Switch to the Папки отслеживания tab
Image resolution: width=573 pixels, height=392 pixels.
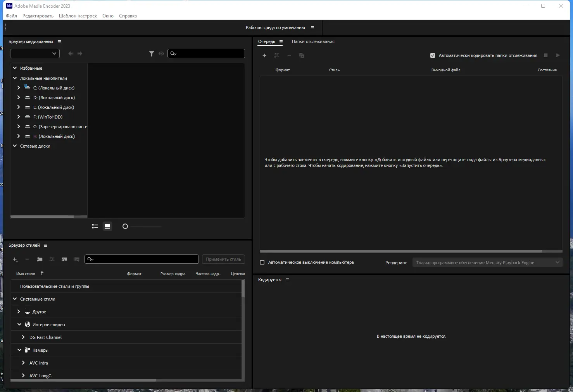(313, 41)
